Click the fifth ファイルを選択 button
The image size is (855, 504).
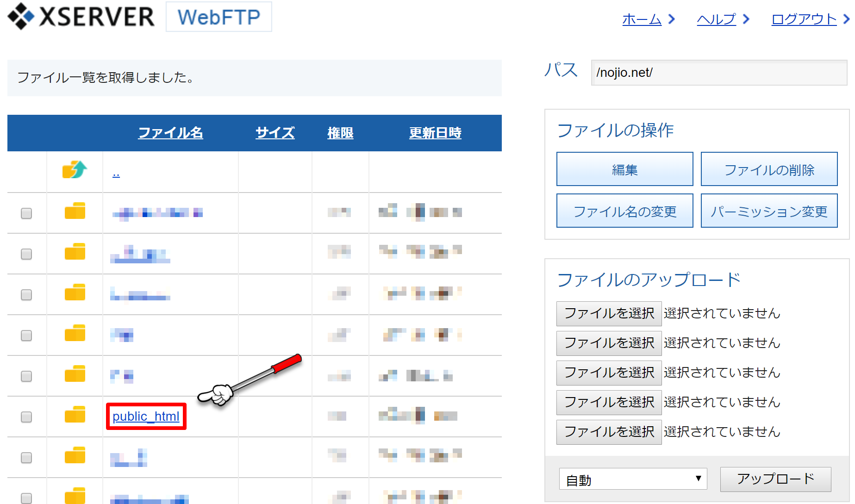tap(609, 432)
